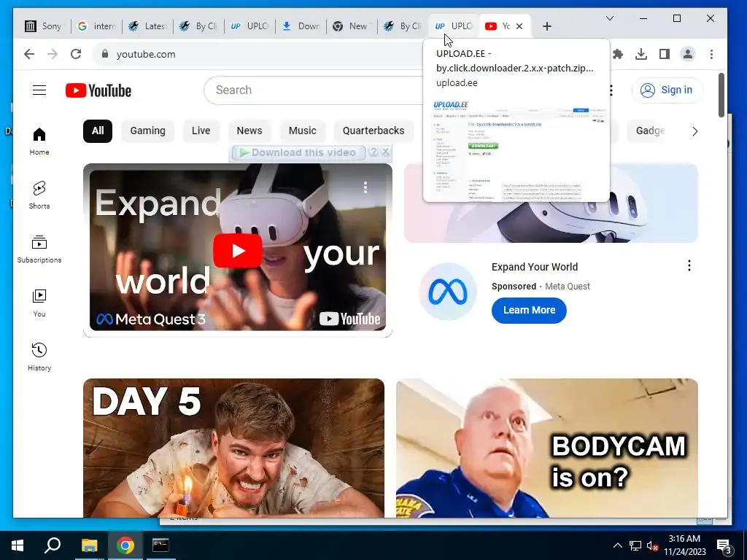The width and height of the screenshot is (747, 560).
Task: Open the Windows Start menu
Action: [18, 545]
